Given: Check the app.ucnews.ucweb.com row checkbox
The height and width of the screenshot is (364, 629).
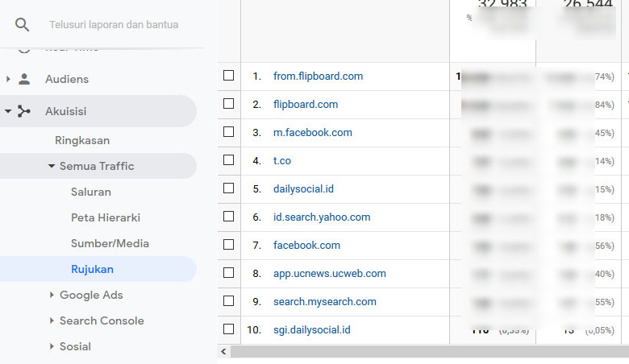Looking at the screenshot, I should pos(229,272).
